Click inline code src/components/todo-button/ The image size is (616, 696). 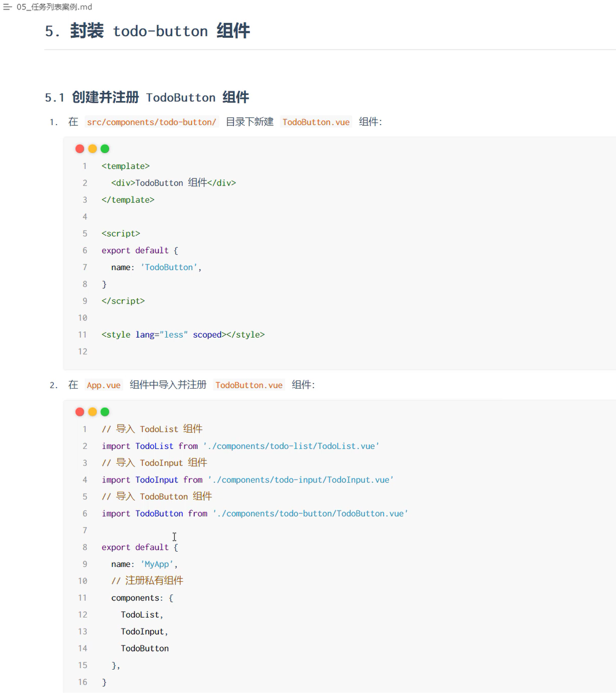tap(152, 122)
